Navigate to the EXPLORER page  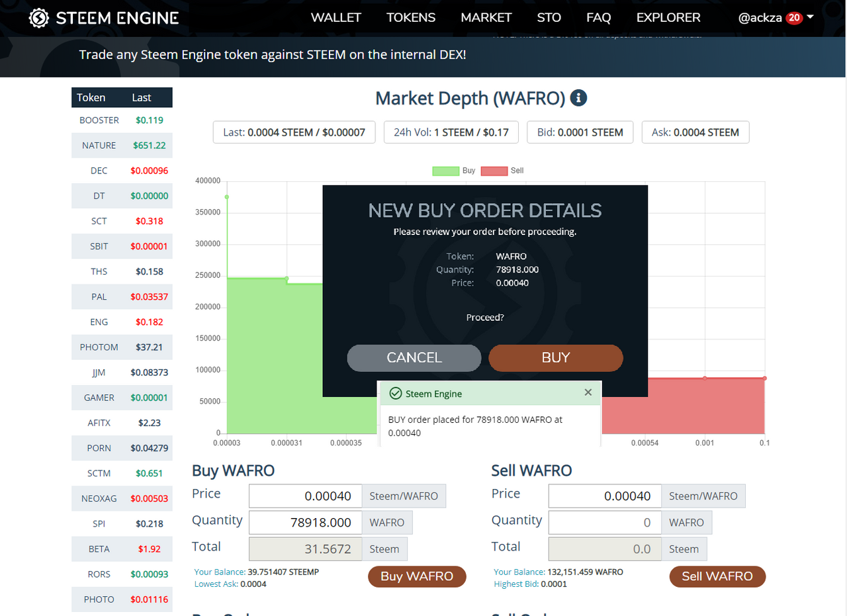click(x=668, y=18)
